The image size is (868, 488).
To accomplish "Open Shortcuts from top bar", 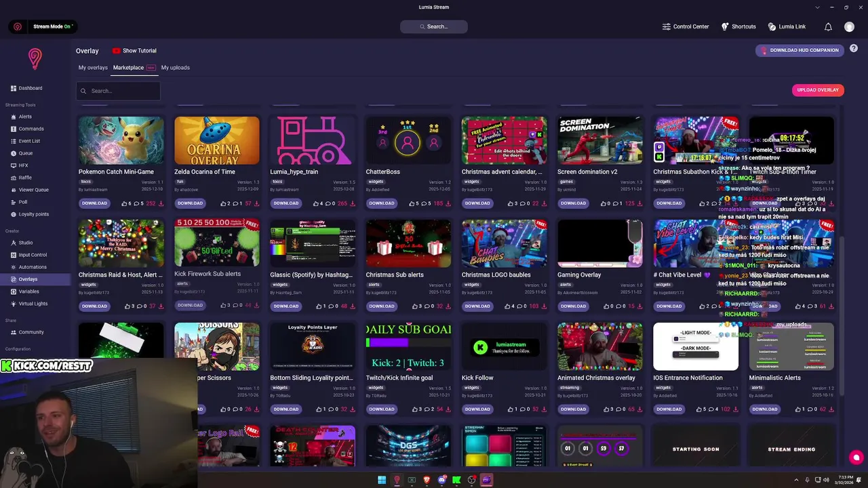I will 738,26.
